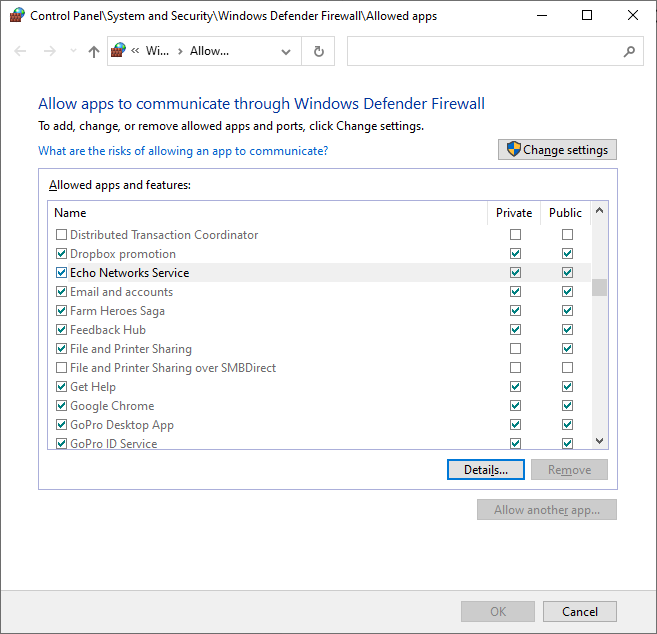Select the 'Google Chrome' list row text

[x=112, y=406]
